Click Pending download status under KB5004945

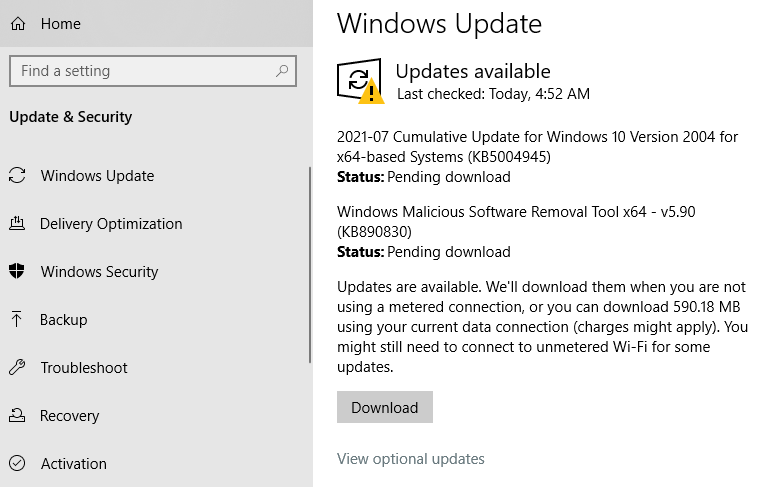(x=449, y=177)
